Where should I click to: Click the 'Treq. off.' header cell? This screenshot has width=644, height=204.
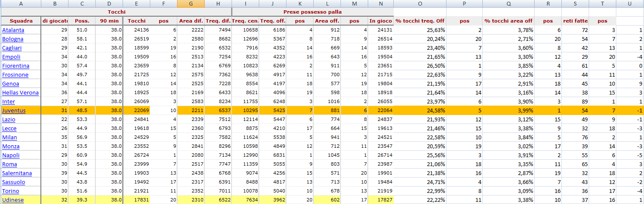click(x=272, y=20)
